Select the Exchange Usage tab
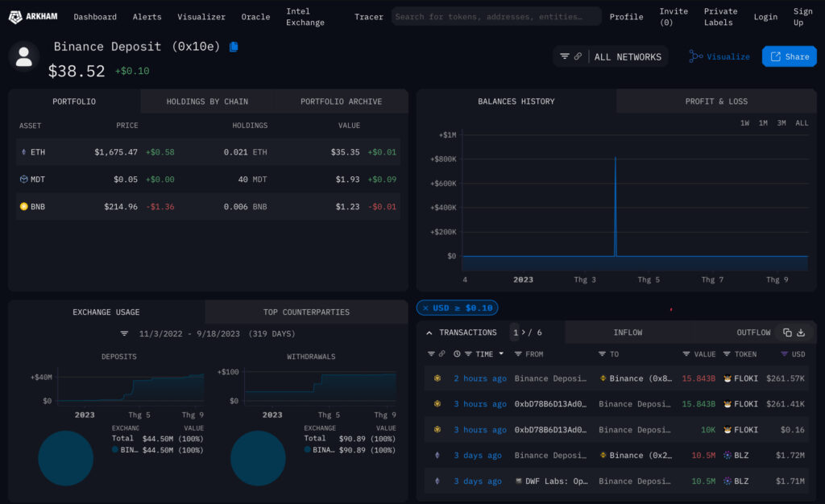This screenshot has width=825, height=504. [x=106, y=312]
